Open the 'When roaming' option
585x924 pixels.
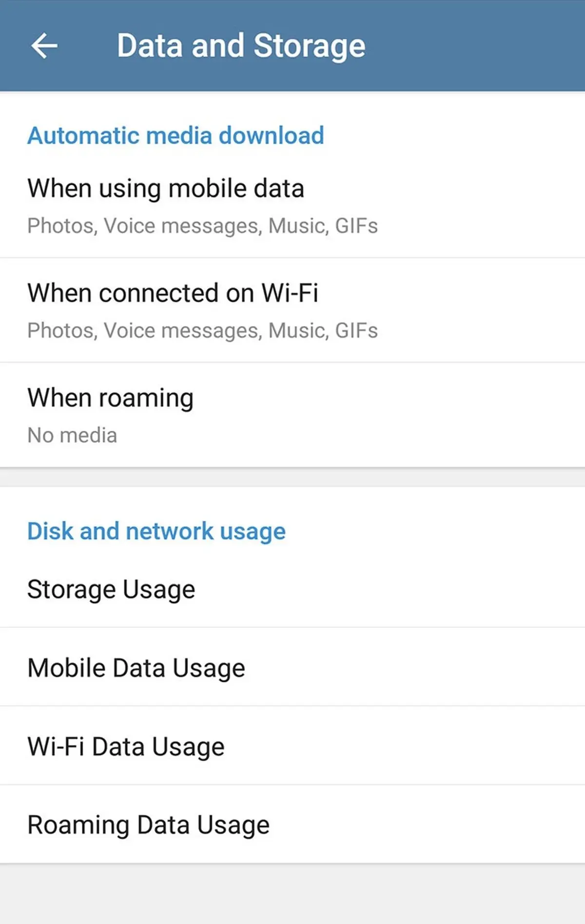pyautogui.click(x=111, y=398)
